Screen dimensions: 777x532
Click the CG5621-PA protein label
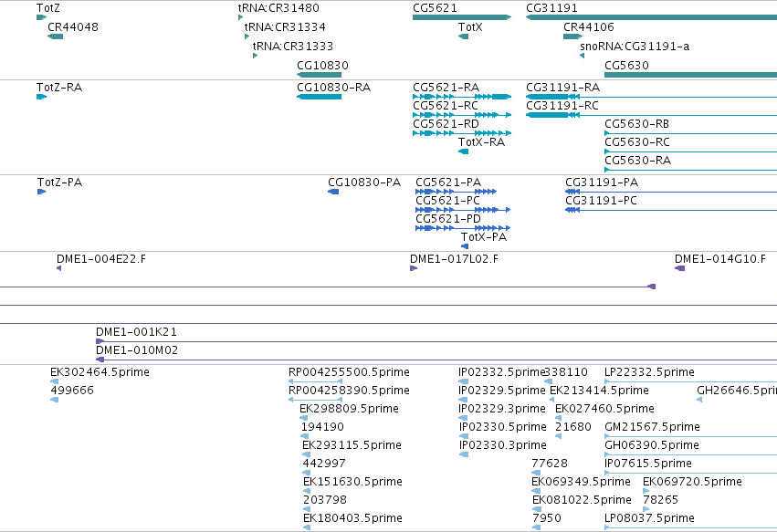click(448, 183)
